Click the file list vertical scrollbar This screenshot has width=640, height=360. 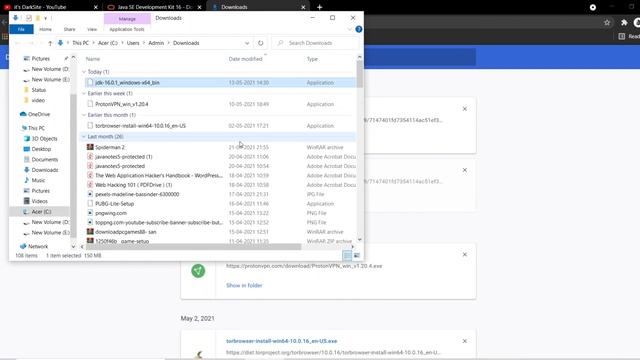point(360,73)
